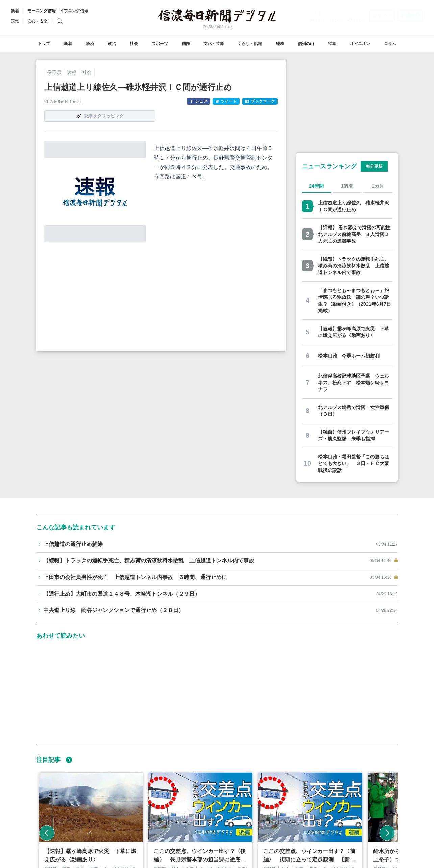Open 中央道上り線 岡谷ジャンクション article
This screenshot has width=434, height=868.
pyautogui.click(x=217, y=610)
